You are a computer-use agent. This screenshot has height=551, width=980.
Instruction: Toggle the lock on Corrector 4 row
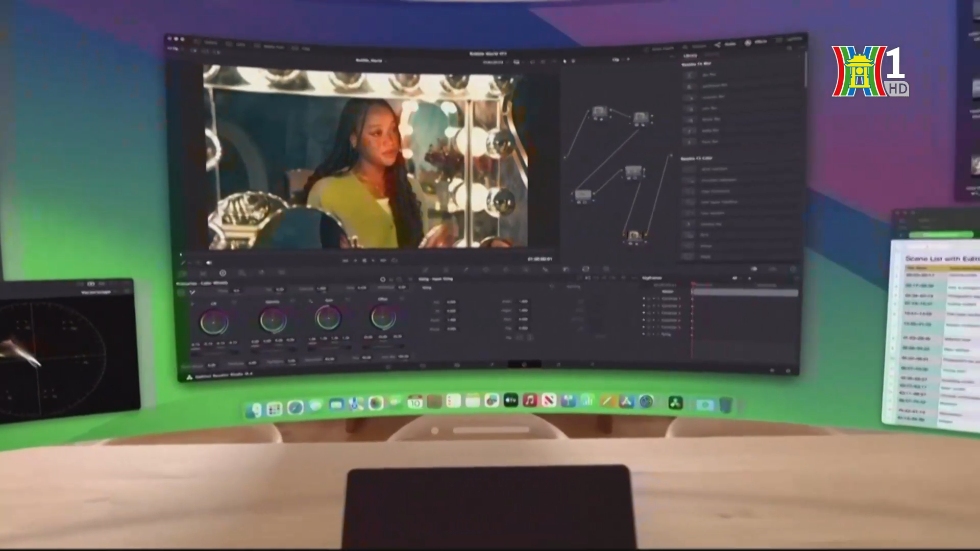pos(649,320)
